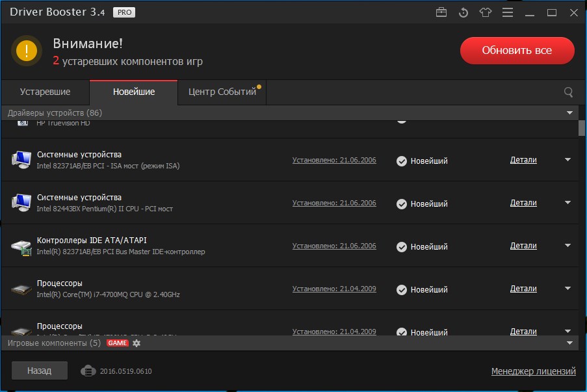Click install date link for 82371AB/EB ISA bridge
The width and height of the screenshot is (587, 392).
334,160
